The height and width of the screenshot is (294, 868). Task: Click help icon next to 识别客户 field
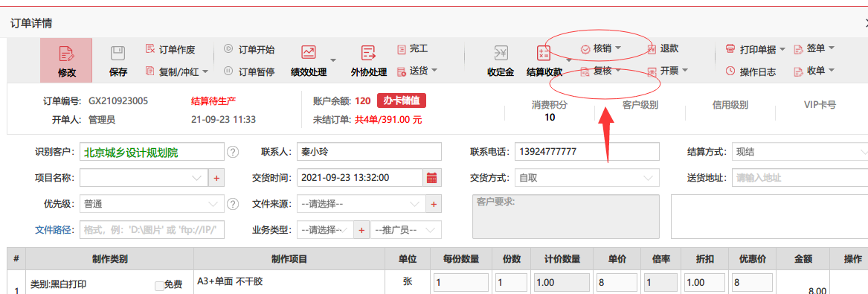[233, 152]
